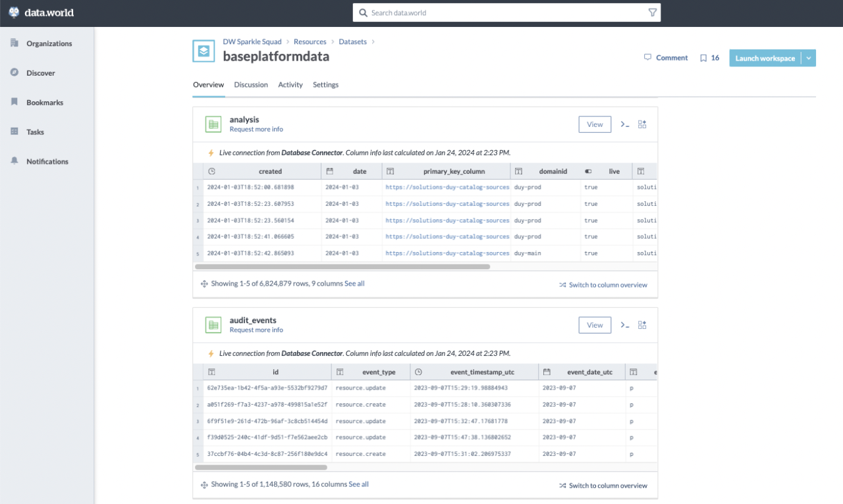Click the bookmark icon next to 16

click(x=703, y=58)
